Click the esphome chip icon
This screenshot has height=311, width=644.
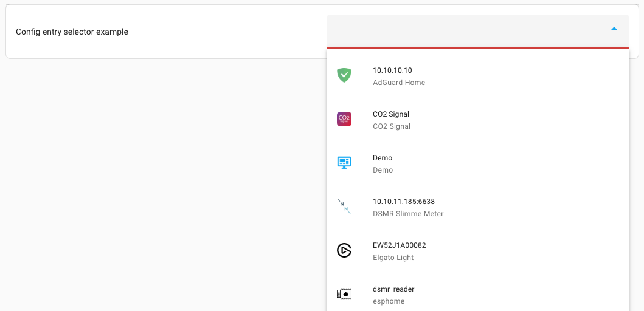344,294
